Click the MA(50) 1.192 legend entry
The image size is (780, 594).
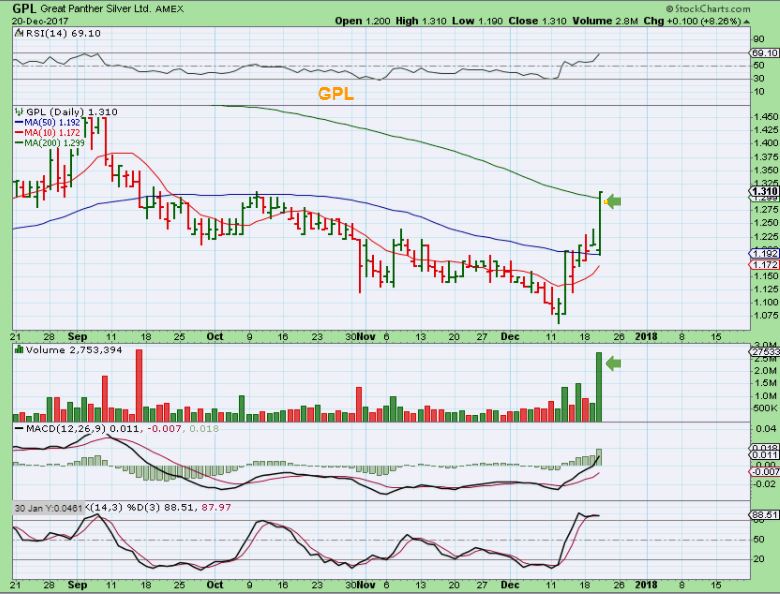pos(48,122)
